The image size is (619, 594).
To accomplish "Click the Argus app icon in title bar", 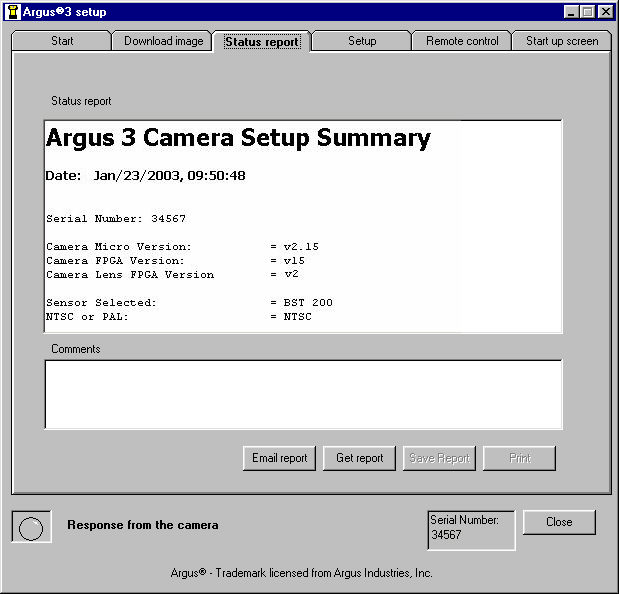I will (x=13, y=12).
